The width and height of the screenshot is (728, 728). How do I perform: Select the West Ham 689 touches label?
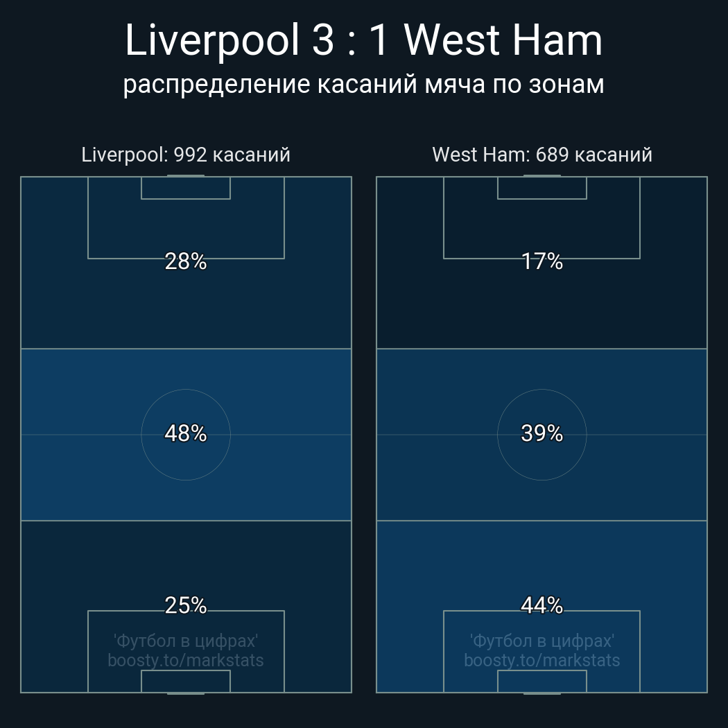tap(541, 155)
